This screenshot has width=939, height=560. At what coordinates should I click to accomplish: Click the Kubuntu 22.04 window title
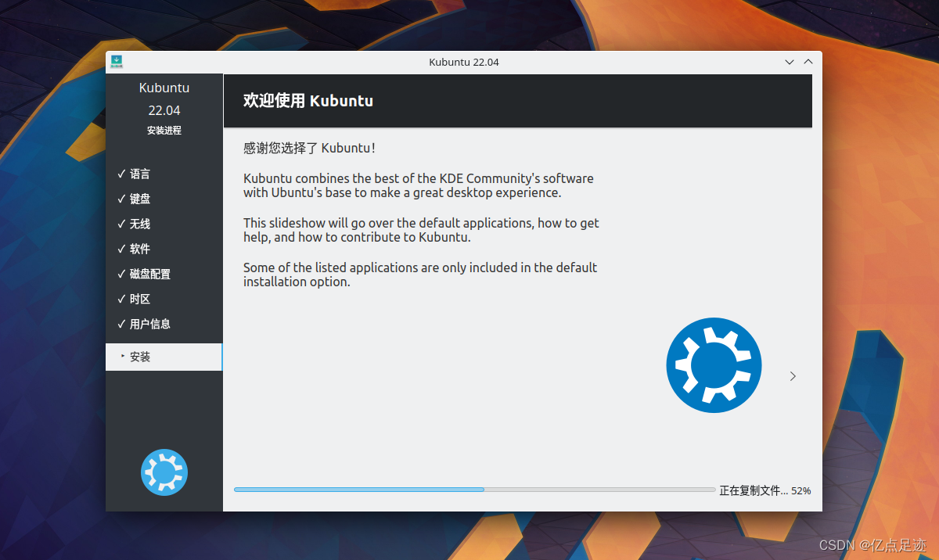tap(464, 62)
